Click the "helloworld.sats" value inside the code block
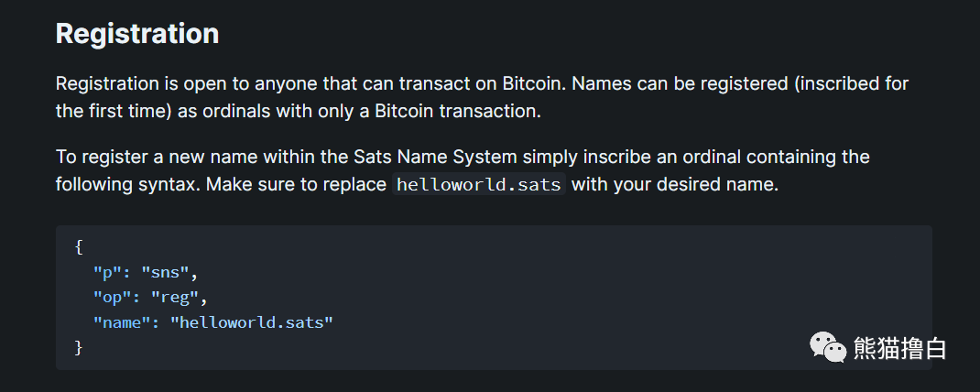980x392 pixels. 251,321
